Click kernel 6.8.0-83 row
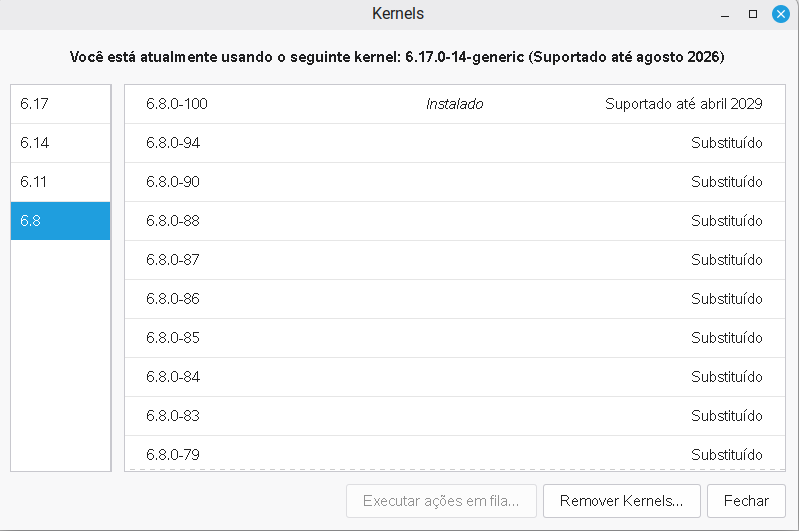 (x=454, y=416)
